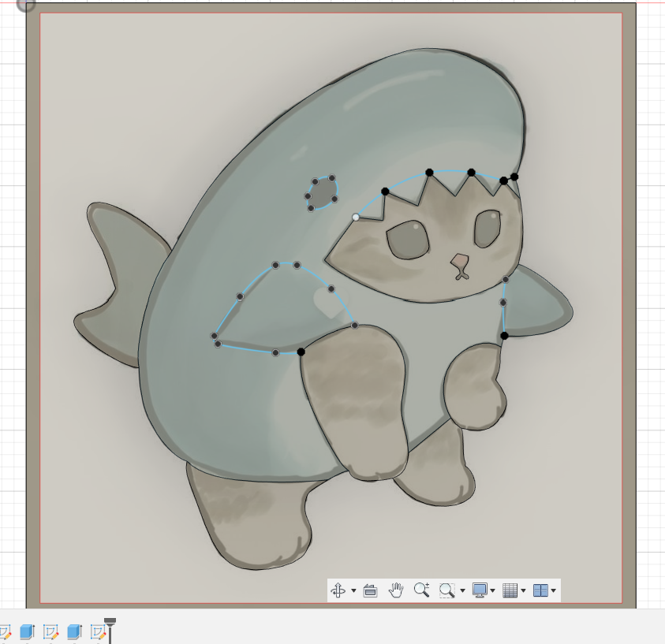Click the second sketch icon in timeline
The image size is (665, 644).
(x=49, y=631)
